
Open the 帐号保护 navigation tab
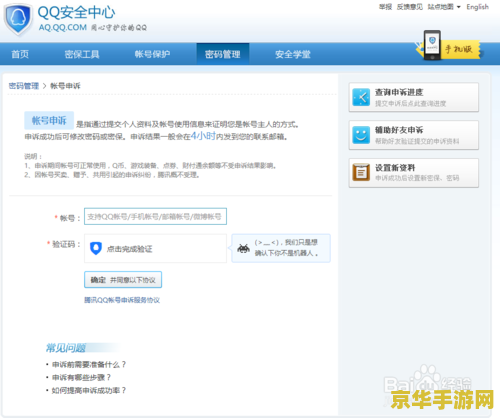(152, 54)
